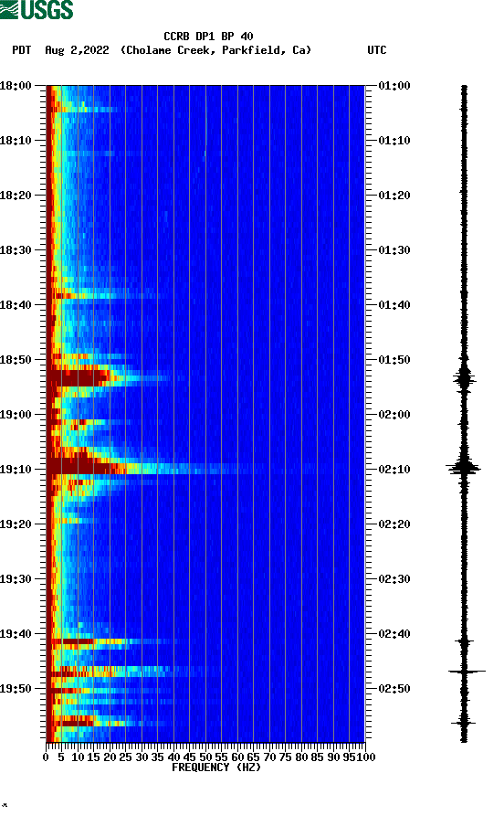504x815 pixels.
Task: Click the 'UTC' timezone label
Action: 377,50
